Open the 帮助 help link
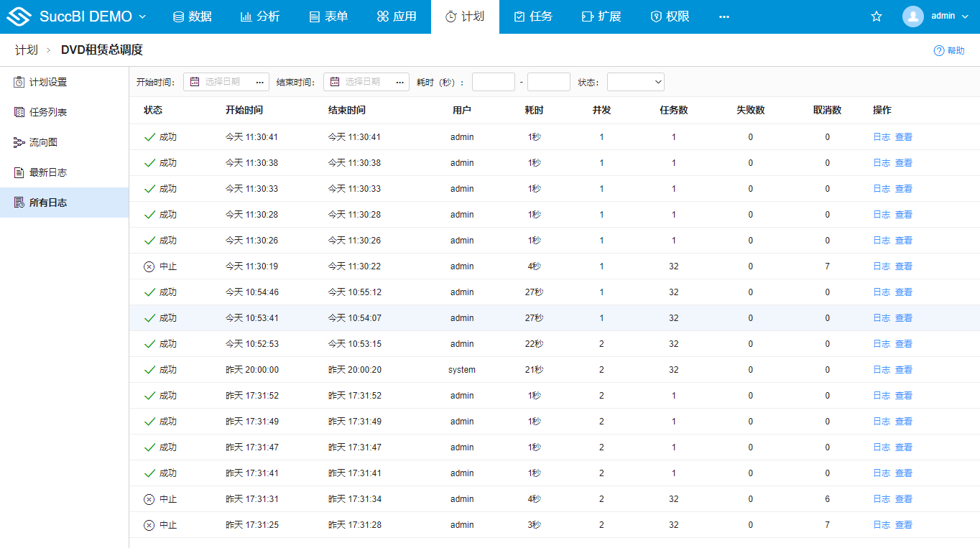The image size is (980, 548). [x=949, y=50]
